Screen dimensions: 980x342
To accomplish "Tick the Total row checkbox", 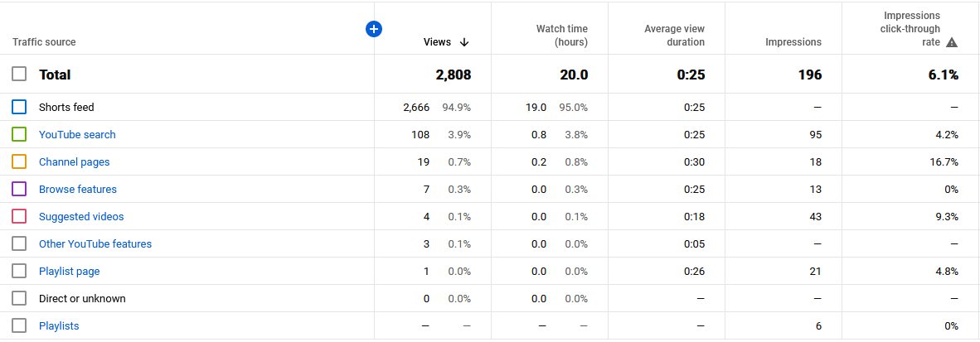I will tap(19, 75).
